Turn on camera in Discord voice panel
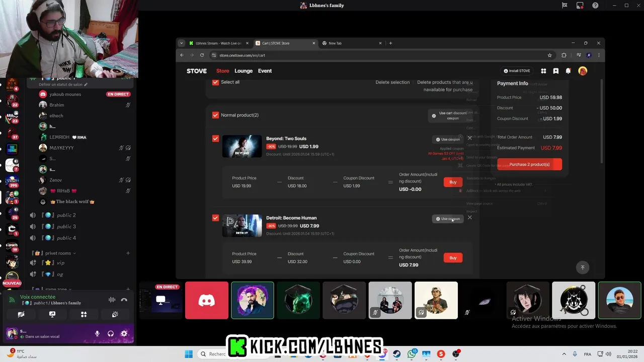The width and height of the screenshot is (644, 362). coord(21,314)
